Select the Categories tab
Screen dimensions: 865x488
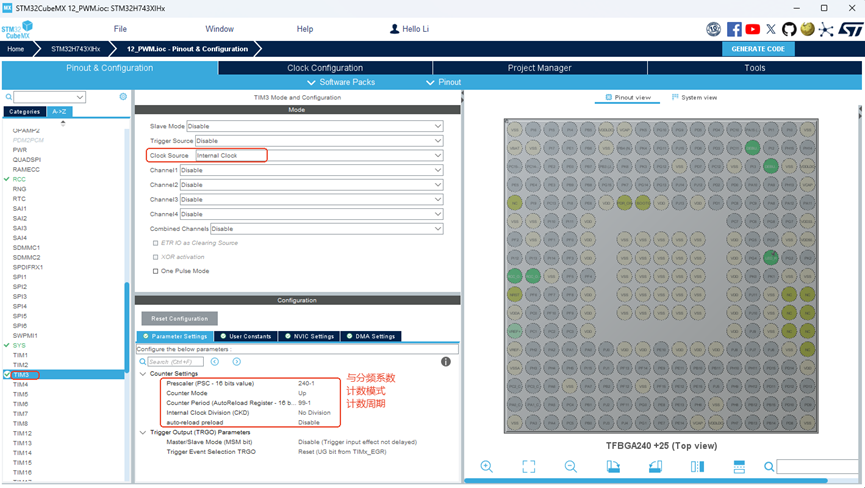click(25, 111)
